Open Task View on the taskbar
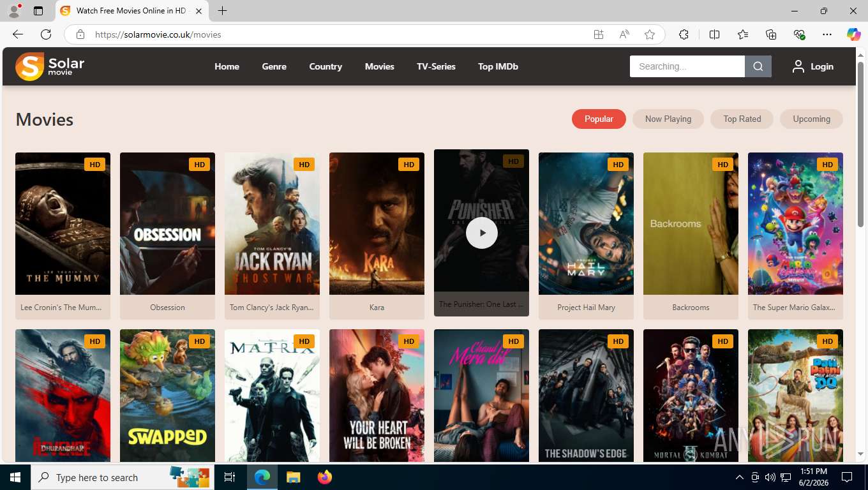This screenshot has width=868, height=490. (230, 477)
